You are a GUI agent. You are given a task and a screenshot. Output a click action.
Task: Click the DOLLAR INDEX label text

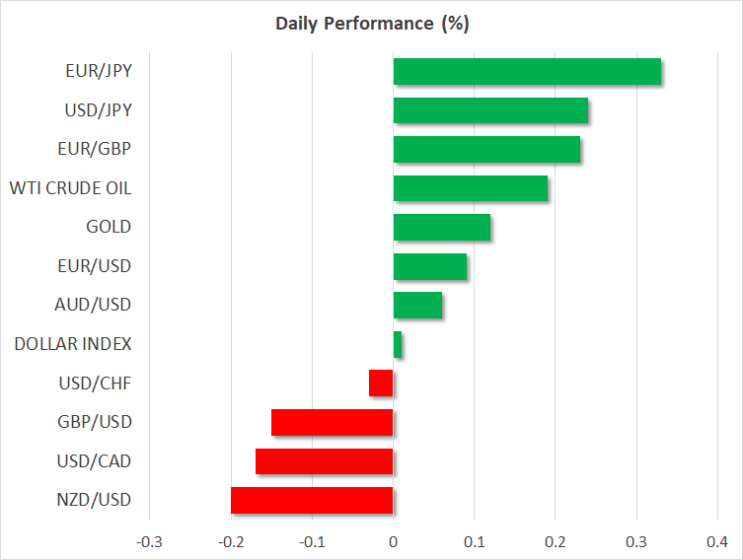pyautogui.click(x=73, y=344)
